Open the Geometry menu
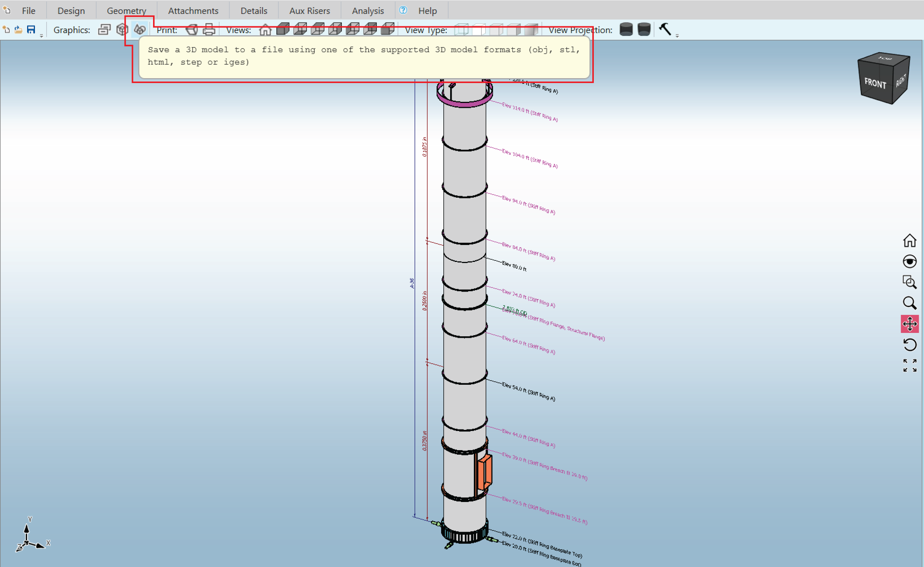Viewport: 924px width, 567px height. [126, 11]
